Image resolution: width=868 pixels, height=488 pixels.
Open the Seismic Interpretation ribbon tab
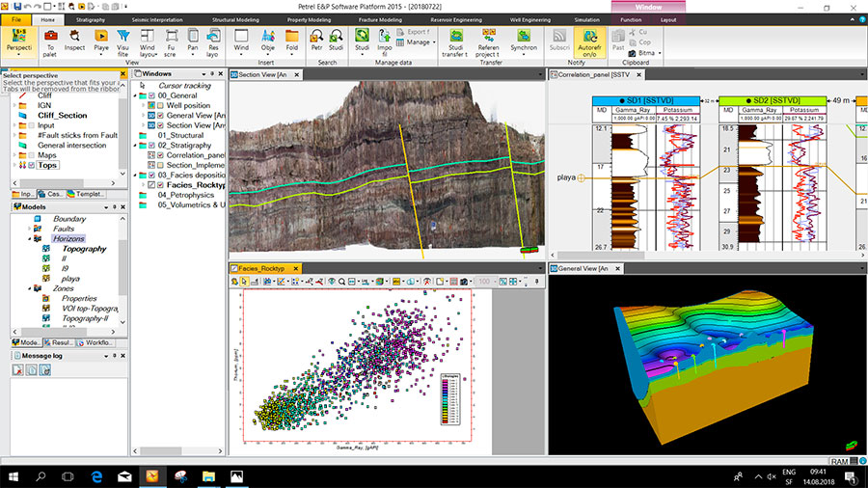click(157, 20)
